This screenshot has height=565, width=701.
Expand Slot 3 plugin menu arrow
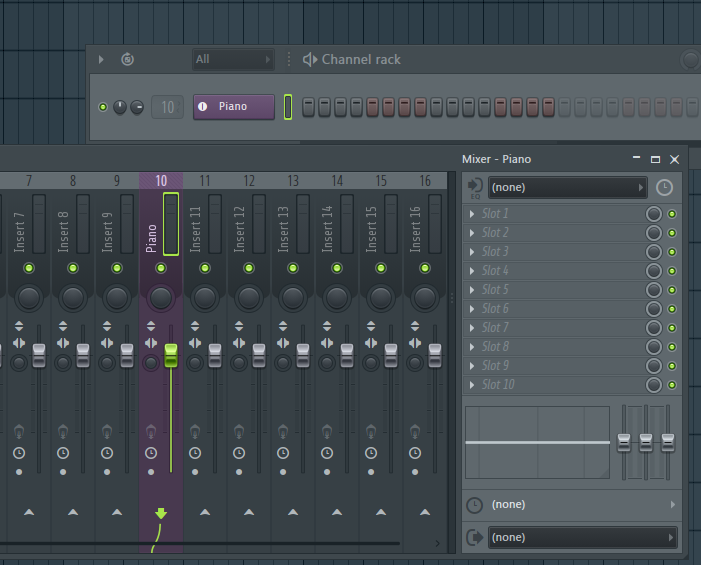472,252
